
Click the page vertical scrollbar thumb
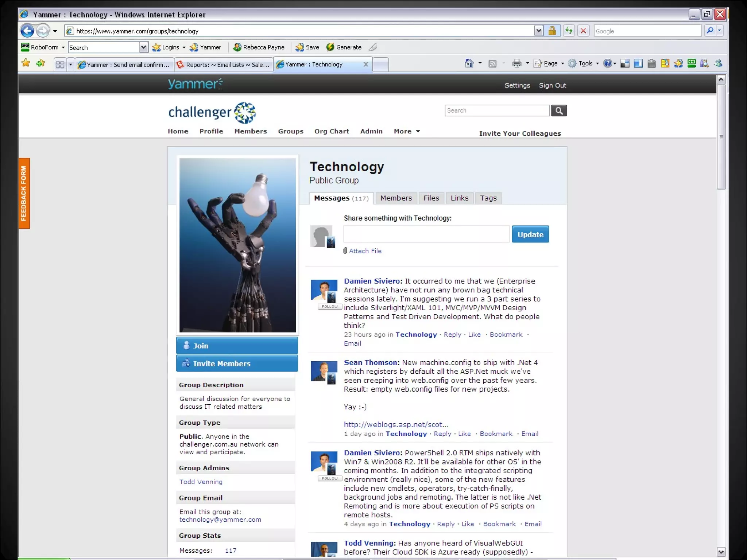pyautogui.click(x=721, y=137)
